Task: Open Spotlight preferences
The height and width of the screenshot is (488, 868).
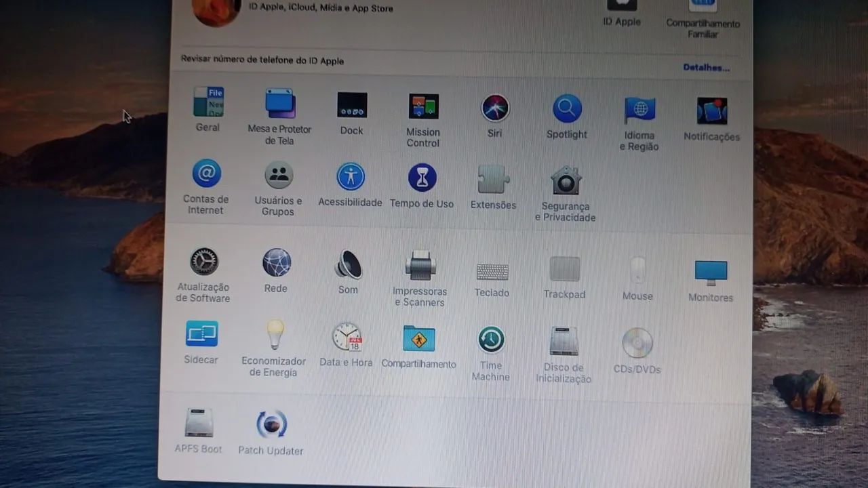Action: (567, 107)
